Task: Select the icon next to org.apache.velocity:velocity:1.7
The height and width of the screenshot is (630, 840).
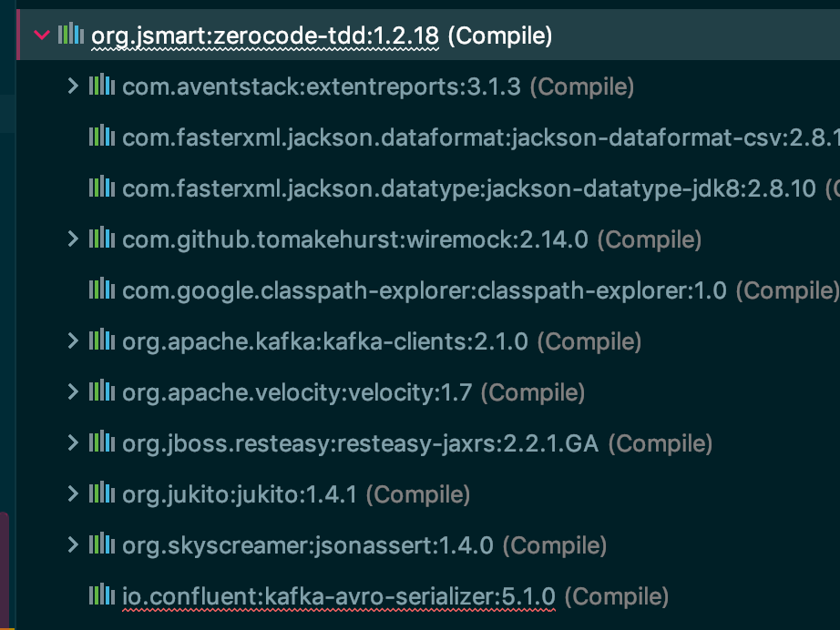Action: pyautogui.click(x=103, y=392)
